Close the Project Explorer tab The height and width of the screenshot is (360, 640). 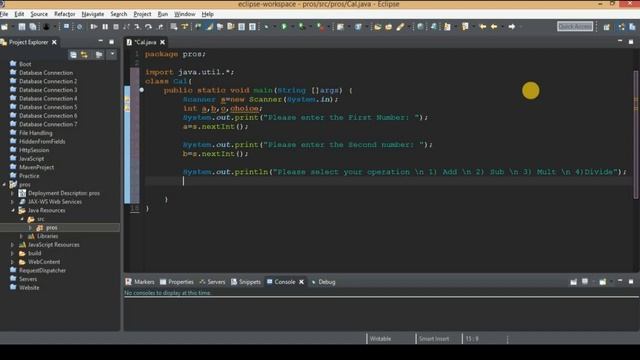click(x=54, y=42)
